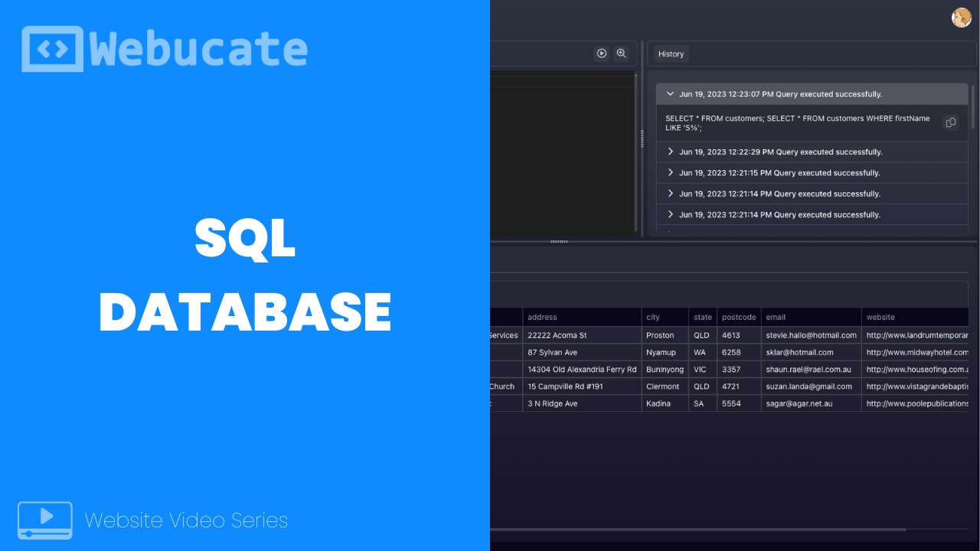
Task: Select website cell starting 'http://www.landrumtempor'
Action: 915,335
